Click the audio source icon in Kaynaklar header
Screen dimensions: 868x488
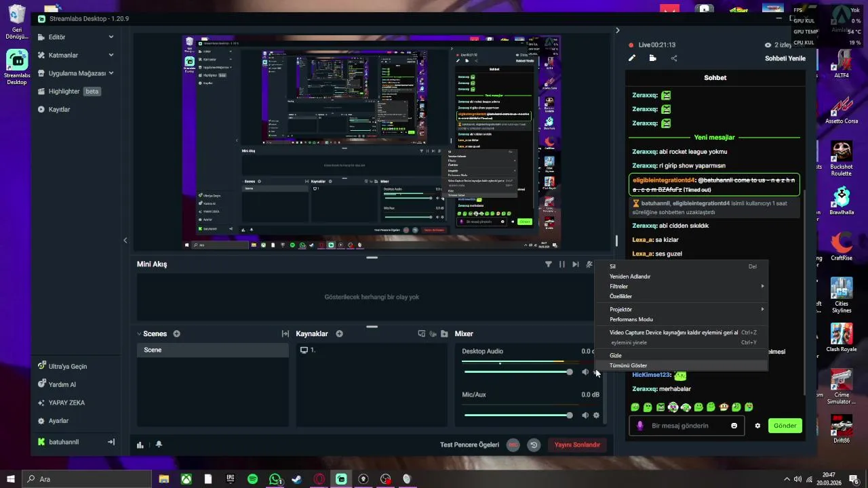tap(433, 333)
